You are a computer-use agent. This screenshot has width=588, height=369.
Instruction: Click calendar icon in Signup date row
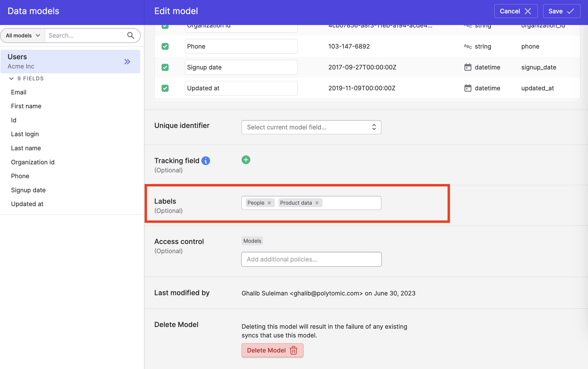pyautogui.click(x=468, y=67)
